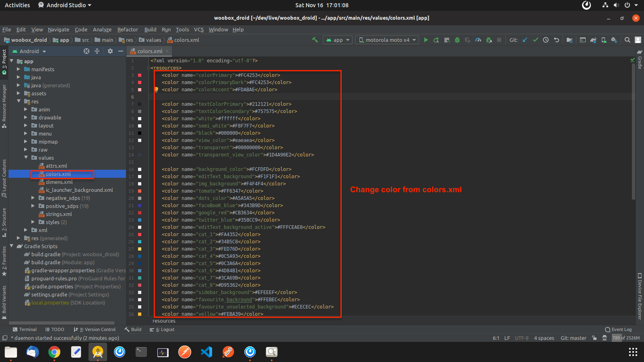Viewport: 644px width, 362px height.
Task: Open the app run configuration dropdown
Action: click(338, 40)
